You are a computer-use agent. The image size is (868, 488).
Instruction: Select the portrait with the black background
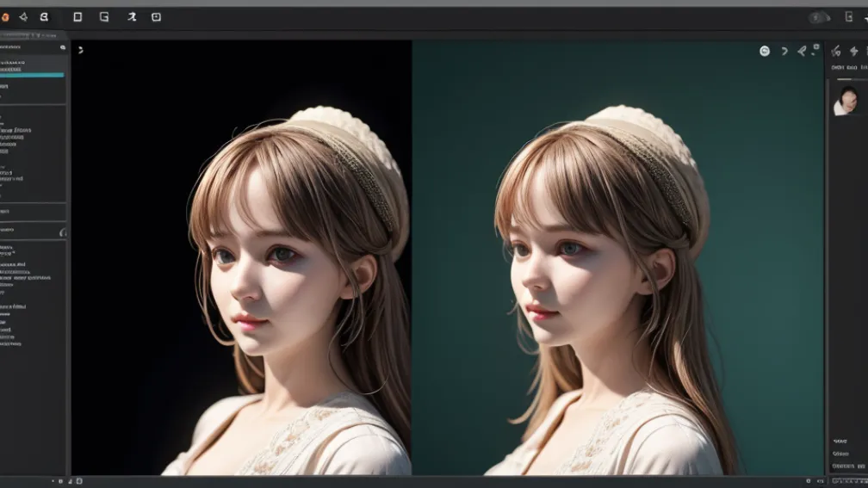241,257
